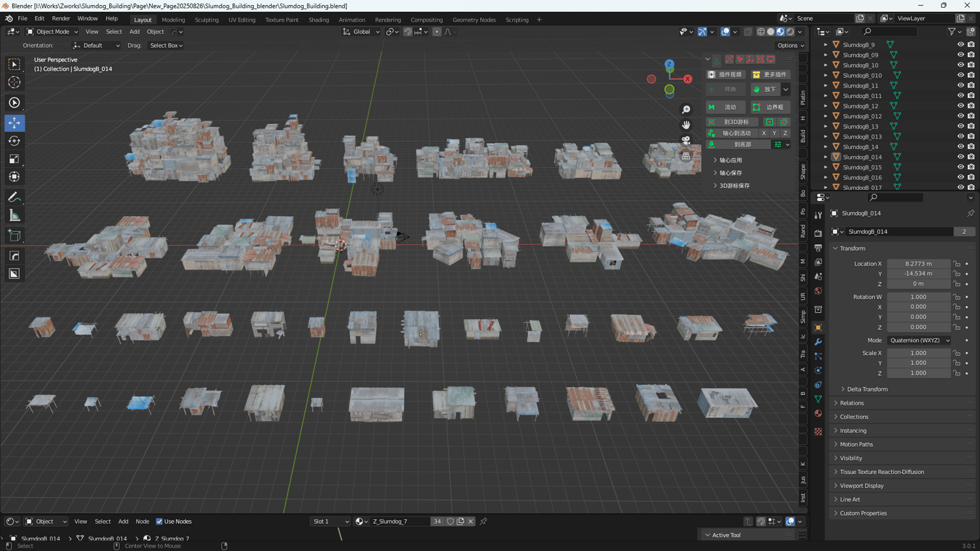The height and width of the screenshot is (551, 980).
Task: Switch to solid viewport shading
Action: pyautogui.click(x=771, y=31)
